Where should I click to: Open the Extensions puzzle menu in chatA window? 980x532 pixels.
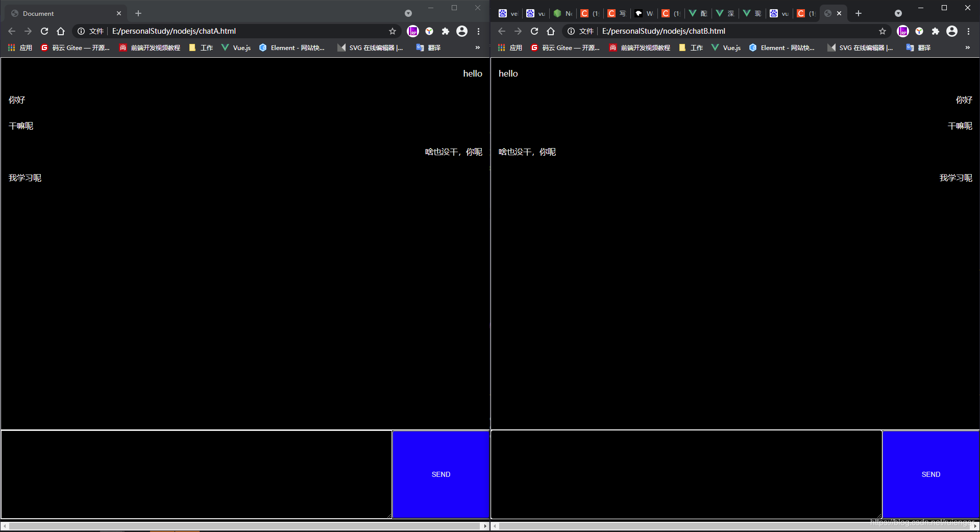coord(446,31)
